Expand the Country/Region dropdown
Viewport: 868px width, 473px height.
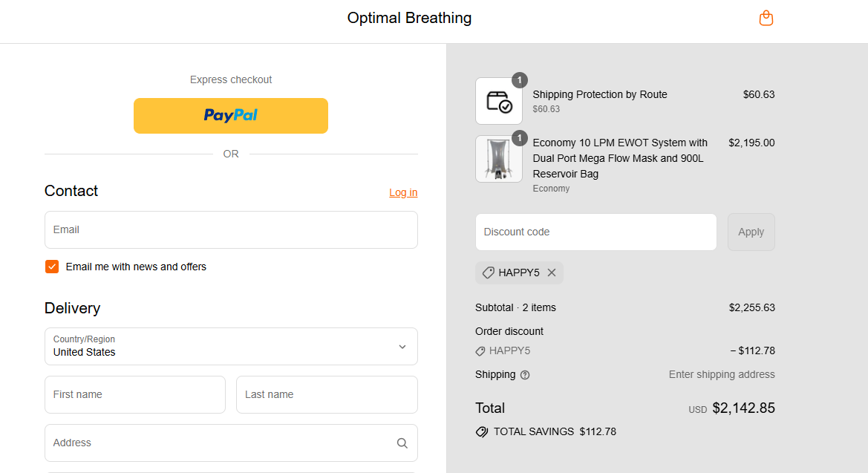(x=231, y=346)
